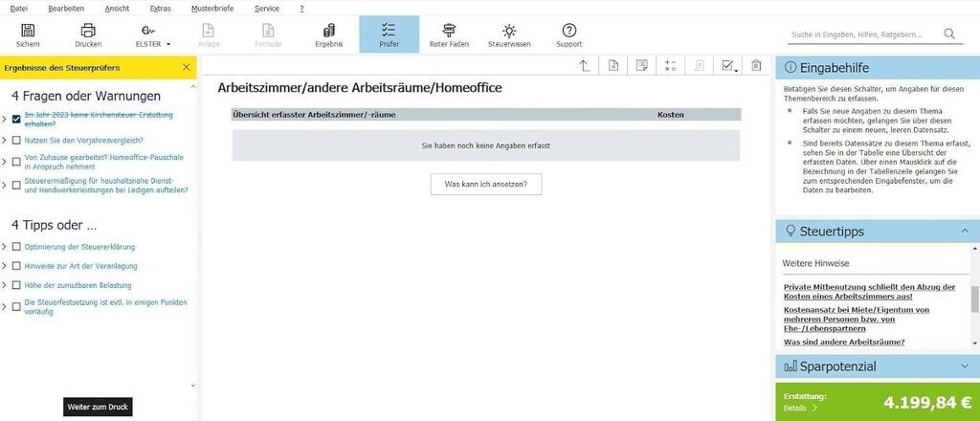Viewport: 980px width, 421px height.
Task: Open Steuerwissen lightbulb icon
Action: pyautogui.click(x=509, y=33)
